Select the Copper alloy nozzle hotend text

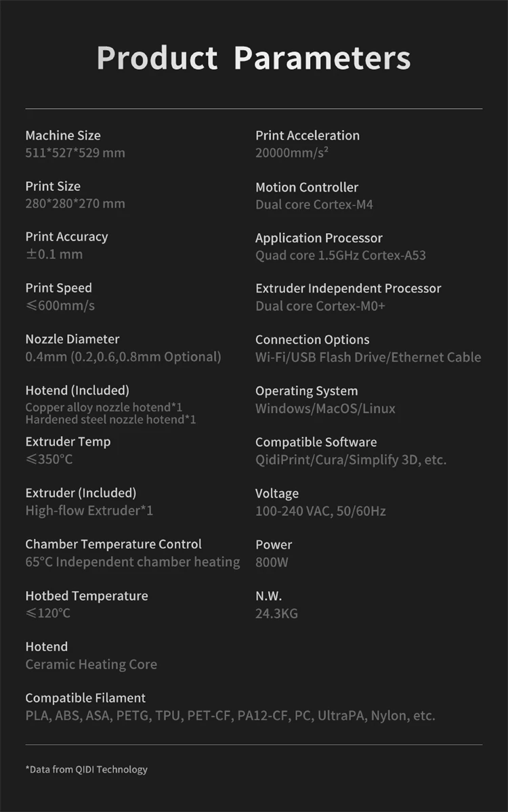coord(104,408)
